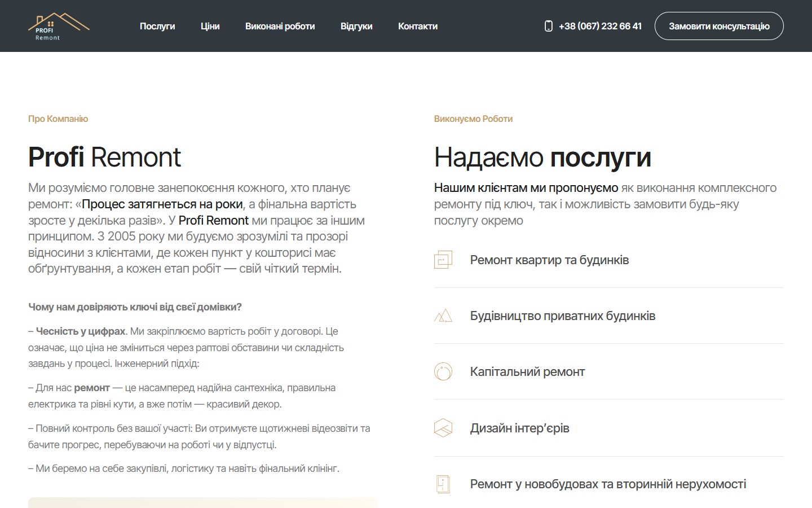Click the circular icon next to Капітальний ремонт
The image size is (812, 508).
pyautogui.click(x=443, y=371)
